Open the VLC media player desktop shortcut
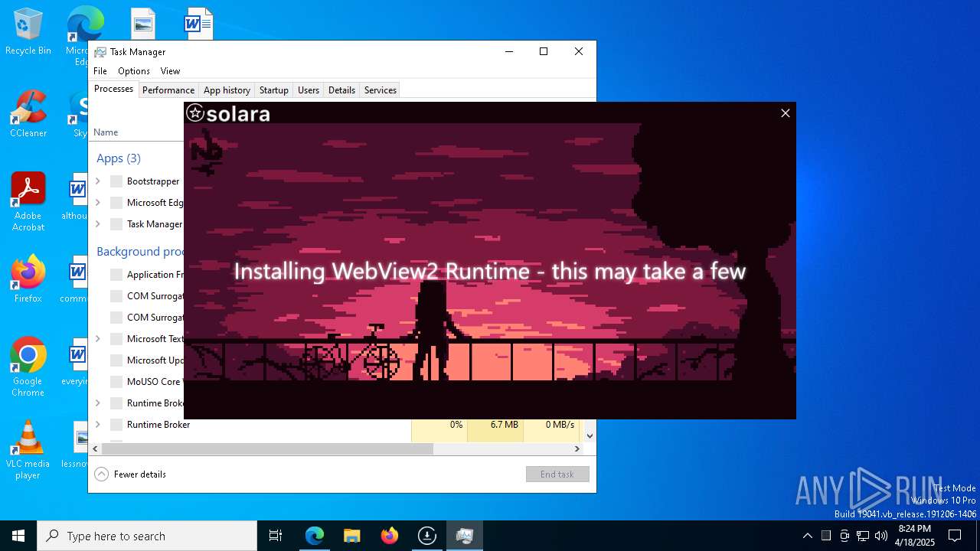This screenshot has width=980, height=551. [28, 450]
